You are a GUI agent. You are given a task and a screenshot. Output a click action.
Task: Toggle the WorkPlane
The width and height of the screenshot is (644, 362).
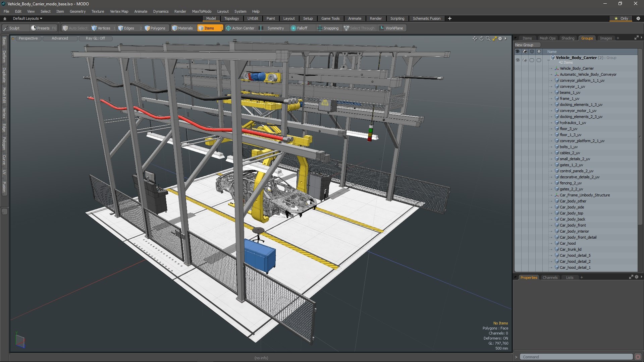point(391,28)
